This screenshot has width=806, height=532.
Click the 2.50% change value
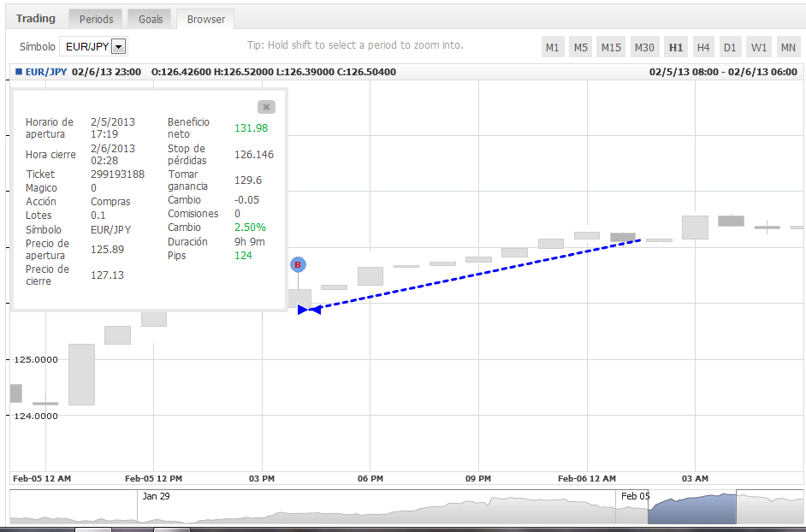tap(250, 228)
